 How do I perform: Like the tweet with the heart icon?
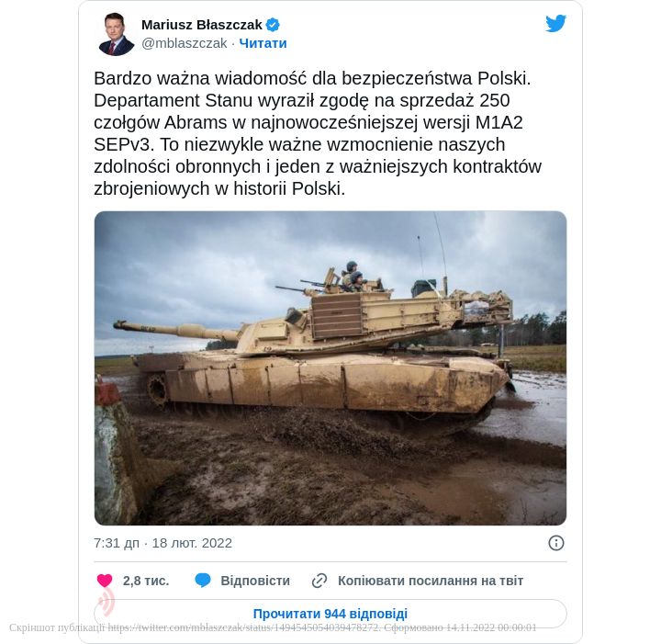pos(105,581)
